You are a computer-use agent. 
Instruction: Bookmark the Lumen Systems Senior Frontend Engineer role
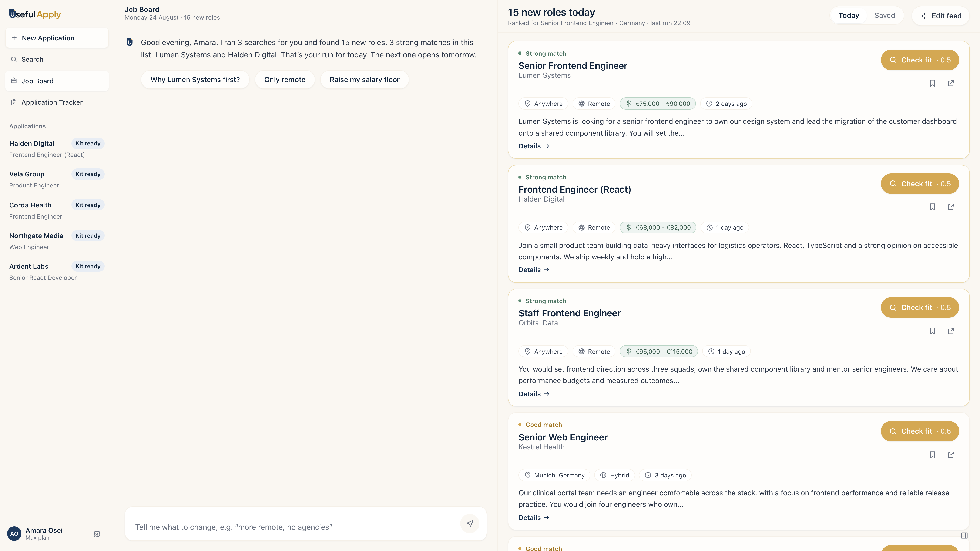click(x=932, y=83)
